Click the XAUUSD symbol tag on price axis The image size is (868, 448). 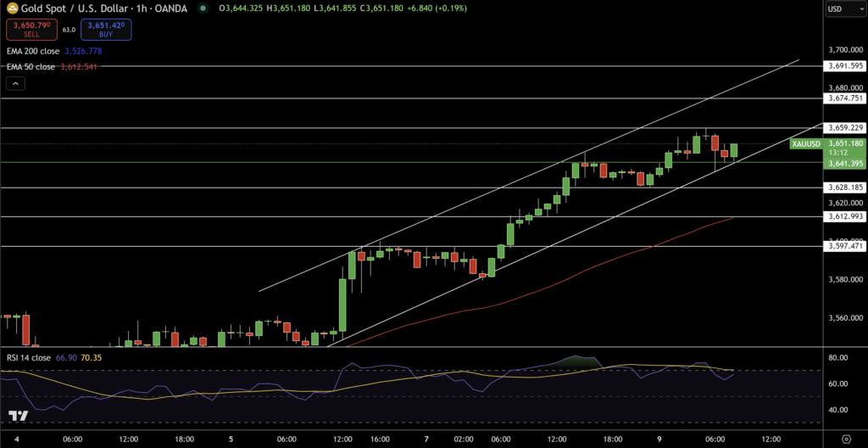click(805, 144)
